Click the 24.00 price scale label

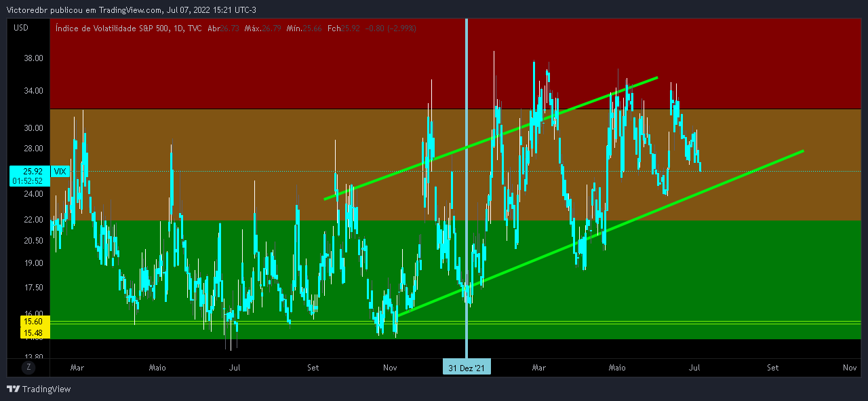point(34,194)
